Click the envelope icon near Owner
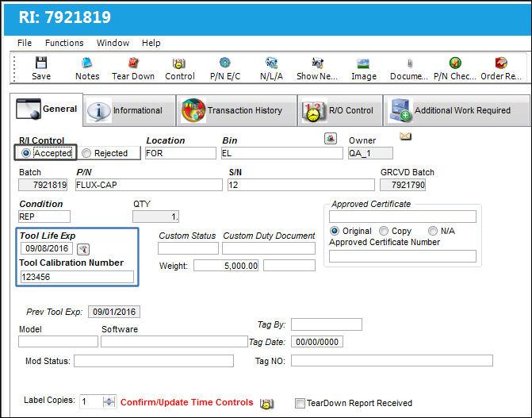532x418 pixels. [x=405, y=136]
